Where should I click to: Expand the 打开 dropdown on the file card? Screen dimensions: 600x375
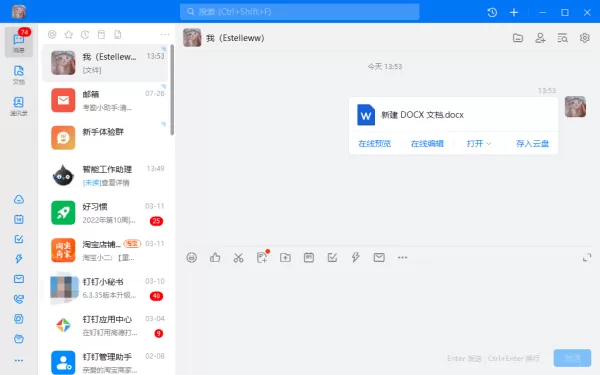478,143
